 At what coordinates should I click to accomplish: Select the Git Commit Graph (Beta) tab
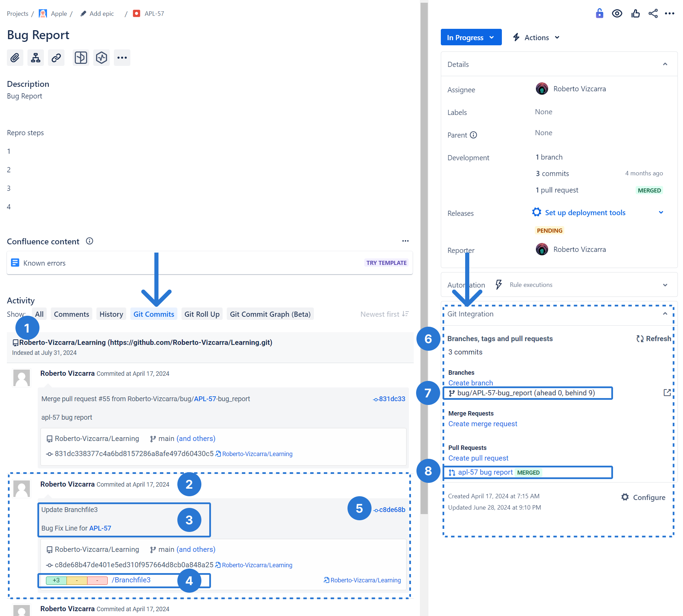click(x=270, y=314)
